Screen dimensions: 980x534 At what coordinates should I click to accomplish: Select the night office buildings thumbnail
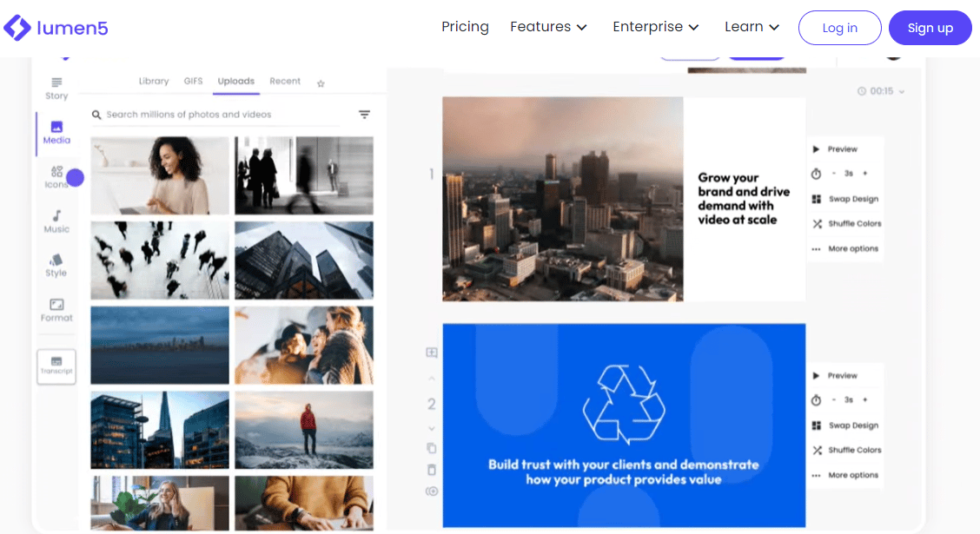160,431
